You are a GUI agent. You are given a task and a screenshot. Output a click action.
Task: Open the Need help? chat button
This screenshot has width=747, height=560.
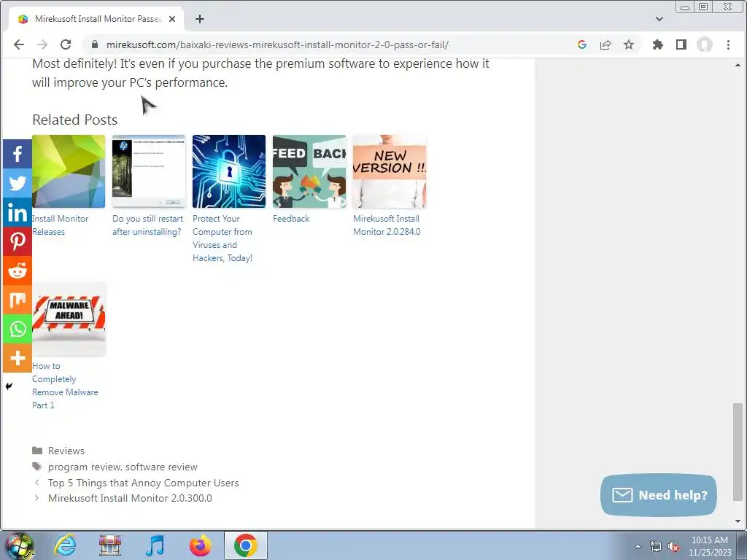[x=659, y=495]
